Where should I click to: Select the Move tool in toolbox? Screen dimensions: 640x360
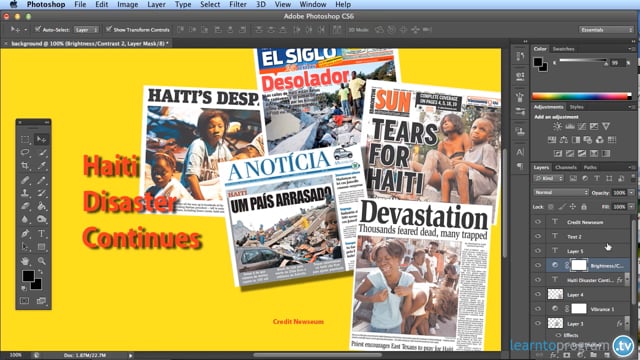(x=41, y=140)
